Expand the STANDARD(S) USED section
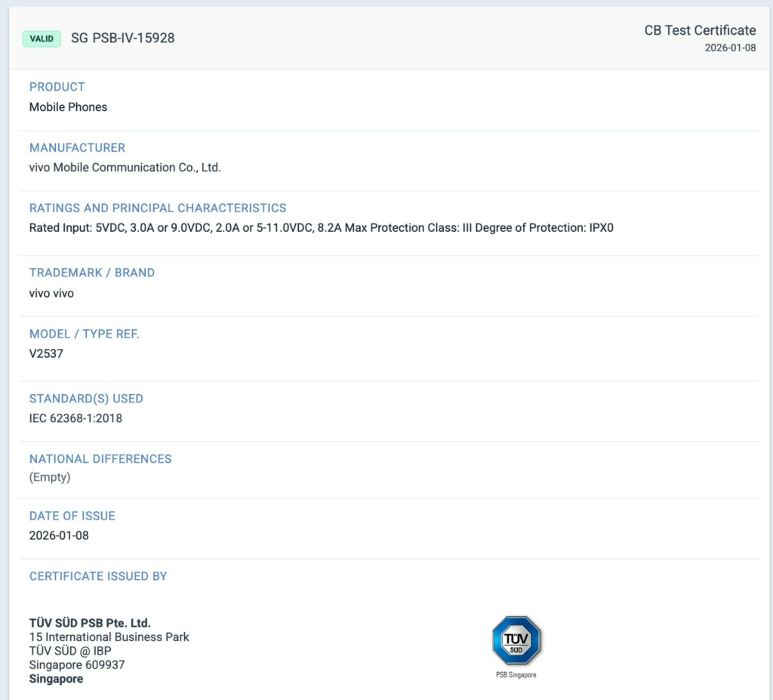773x700 pixels. [x=86, y=398]
